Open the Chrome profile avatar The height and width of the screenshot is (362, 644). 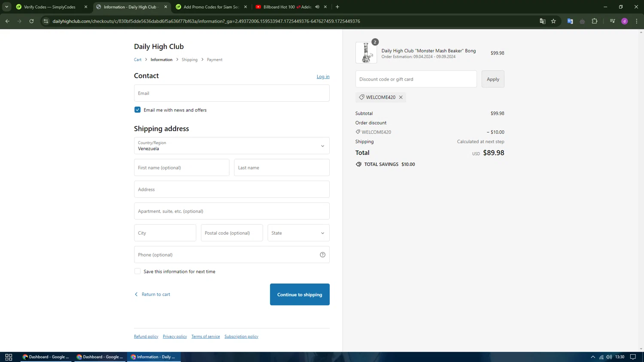pyautogui.click(x=625, y=21)
